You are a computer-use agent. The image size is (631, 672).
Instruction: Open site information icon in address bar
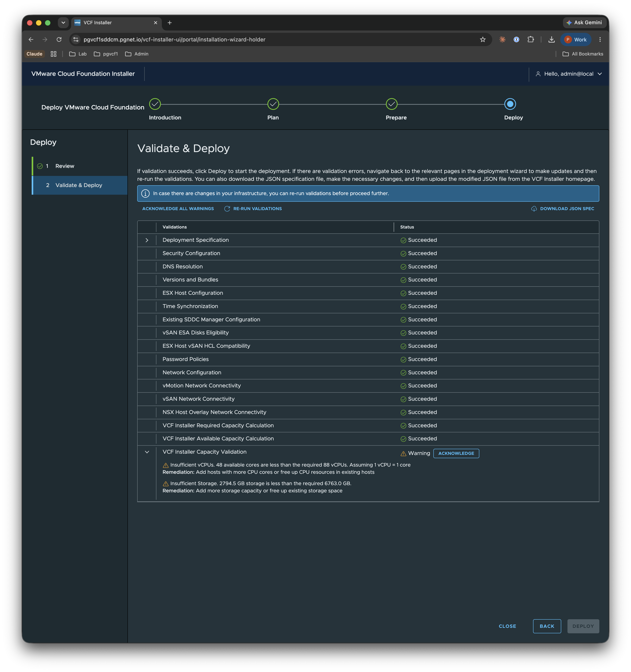pyautogui.click(x=76, y=39)
